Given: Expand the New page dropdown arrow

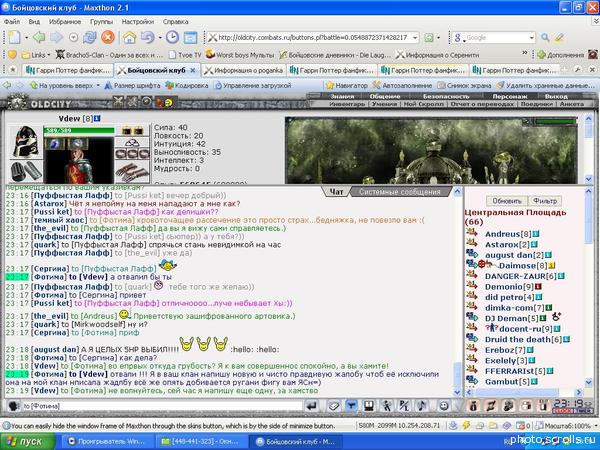Looking at the screenshot, I should tap(26, 38).
